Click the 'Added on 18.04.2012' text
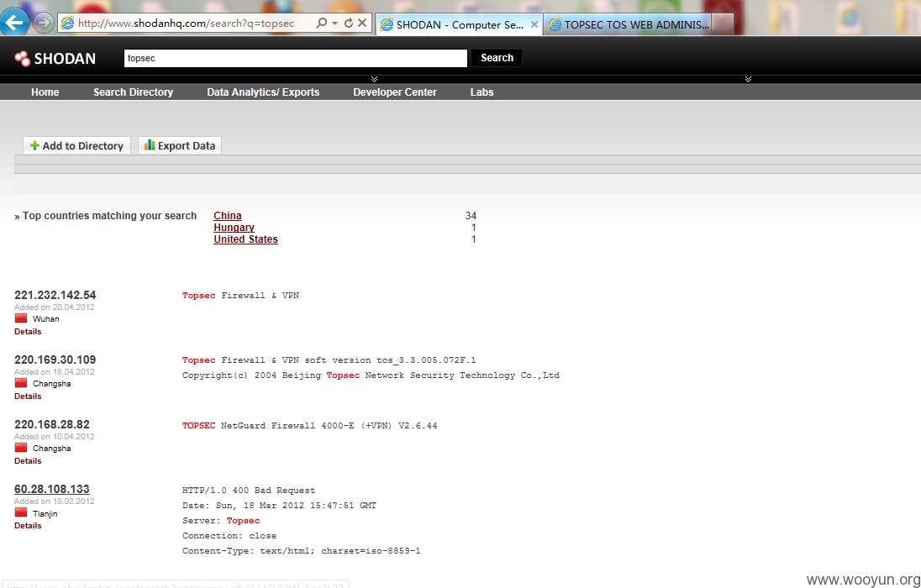The width and height of the screenshot is (921, 588). [55, 372]
